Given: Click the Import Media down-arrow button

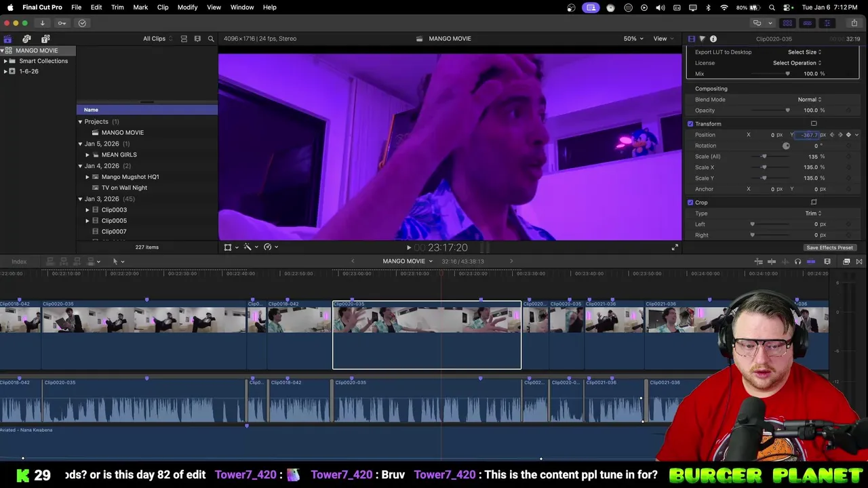Looking at the screenshot, I should tap(42, 23).
